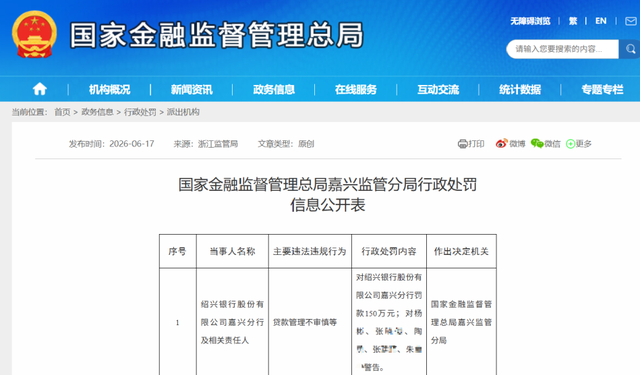Click table header 序号
Screen dimensions: 640x375
(x=178, y=251)
